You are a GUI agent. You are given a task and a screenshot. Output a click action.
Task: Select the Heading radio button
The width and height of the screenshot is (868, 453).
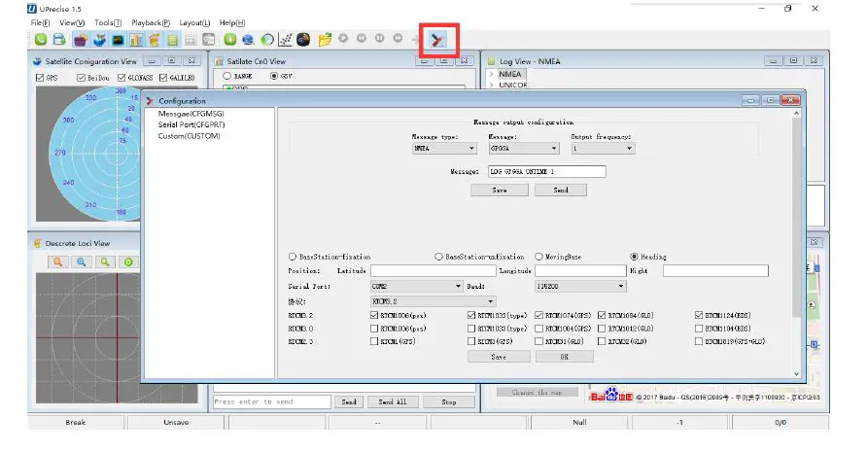coord(635,257)
